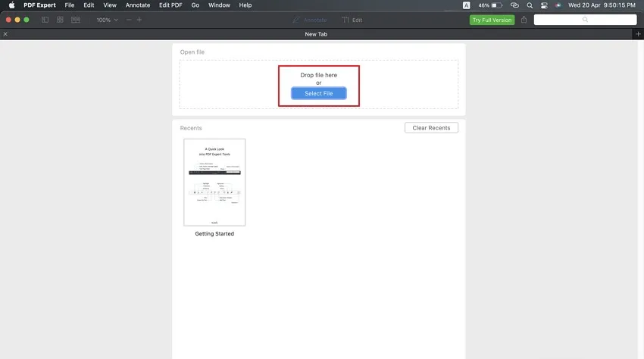Click the date and time display
The image size is (644, 359).
(602, 5)
